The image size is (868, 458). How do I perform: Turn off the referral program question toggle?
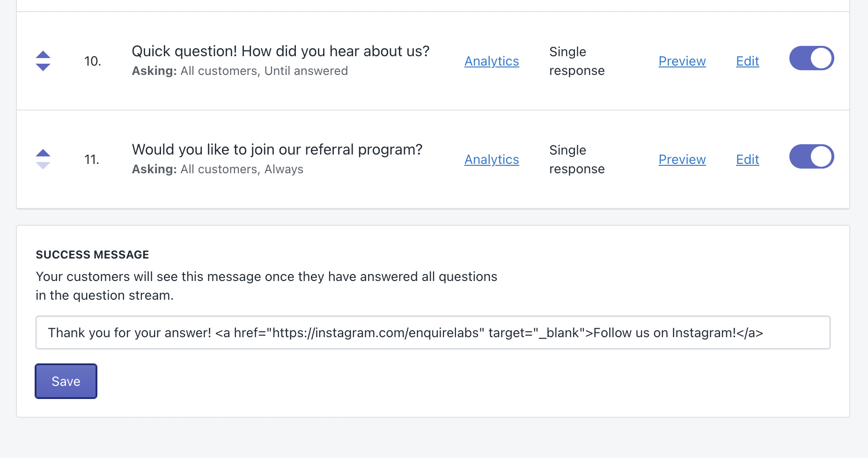(x=811, y=157)
